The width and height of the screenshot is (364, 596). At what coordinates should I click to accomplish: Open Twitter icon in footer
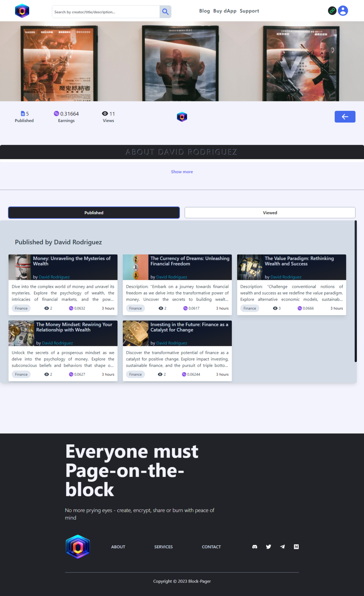(268, 547)
